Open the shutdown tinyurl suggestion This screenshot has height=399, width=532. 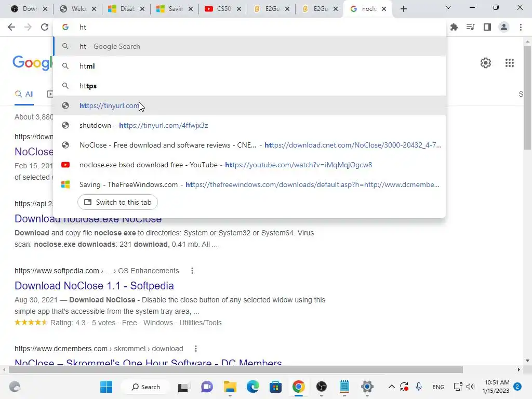[249, 125]
